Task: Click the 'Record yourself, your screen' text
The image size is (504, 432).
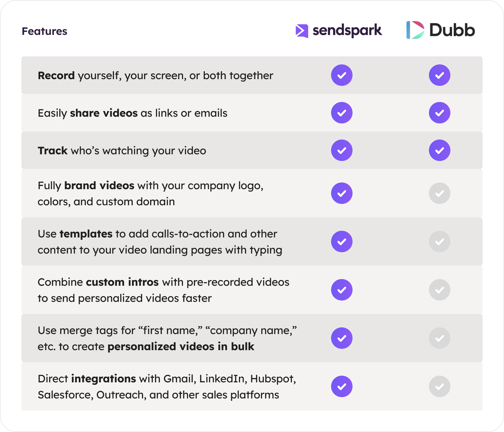Action: pyautogui.click(x=112, y=76)
